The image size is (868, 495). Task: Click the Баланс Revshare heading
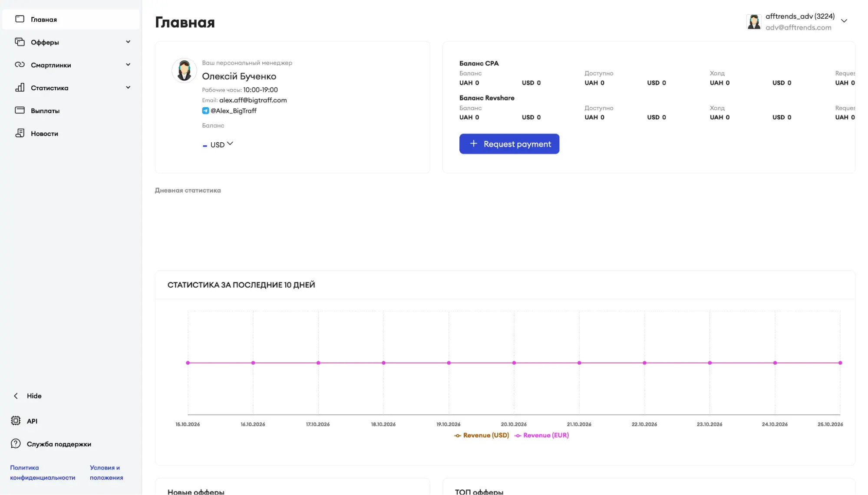click(x=487, y=98)
